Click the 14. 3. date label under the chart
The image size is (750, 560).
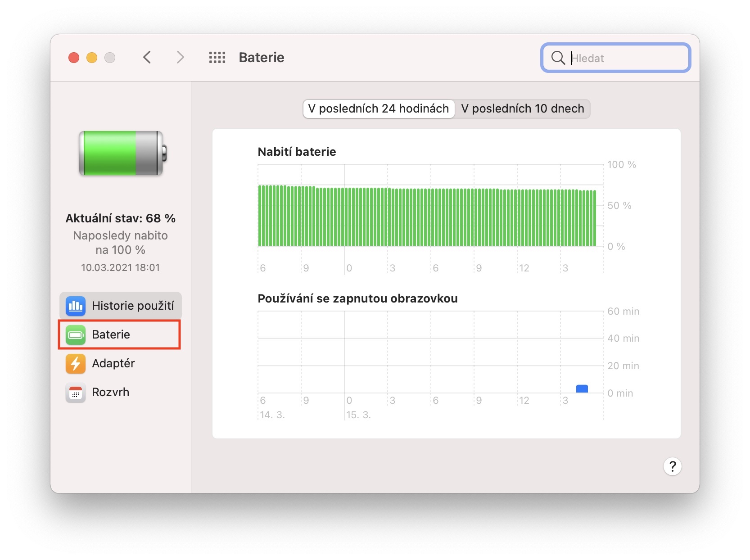point(272,415)
